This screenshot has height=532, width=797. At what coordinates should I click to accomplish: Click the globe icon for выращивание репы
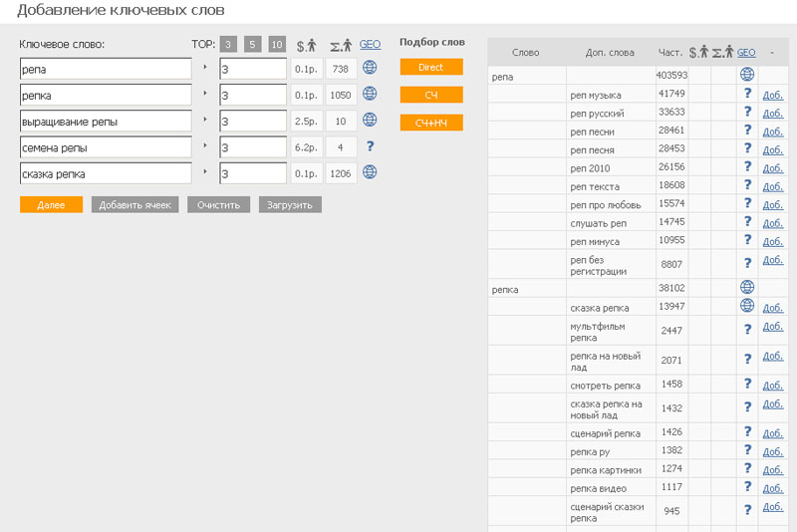370,120
